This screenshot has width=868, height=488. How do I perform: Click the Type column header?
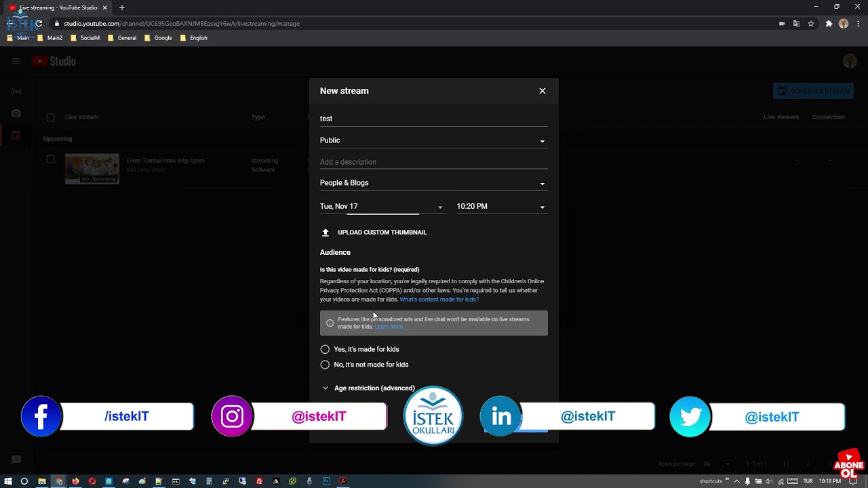pyautogui.click(x=258, y=117)
